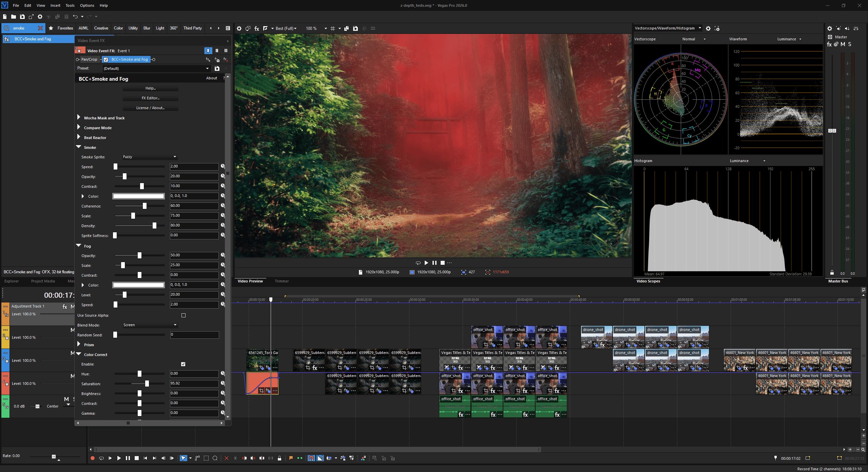Open Video Scopes settings gear
The width and height of the screenshot is (868, 472).
coord(708,28)
